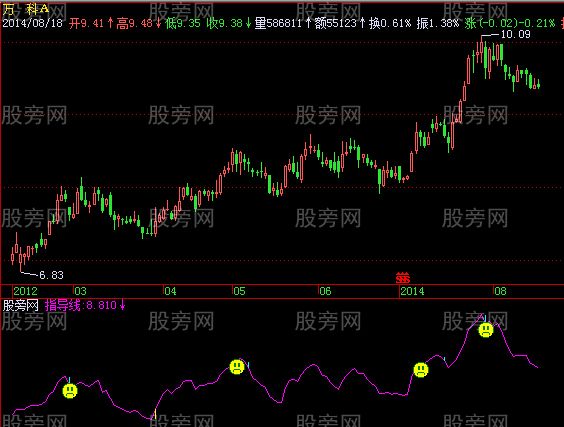Viewport: 564px width, 427px height.
Task: Click the open price 开9.41
Action: coord(86,23)
